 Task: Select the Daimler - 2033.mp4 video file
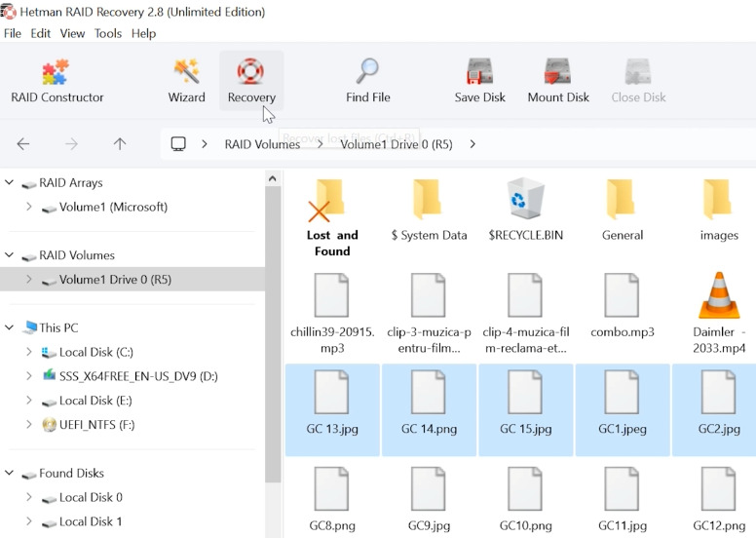click(x=719, y=313)
